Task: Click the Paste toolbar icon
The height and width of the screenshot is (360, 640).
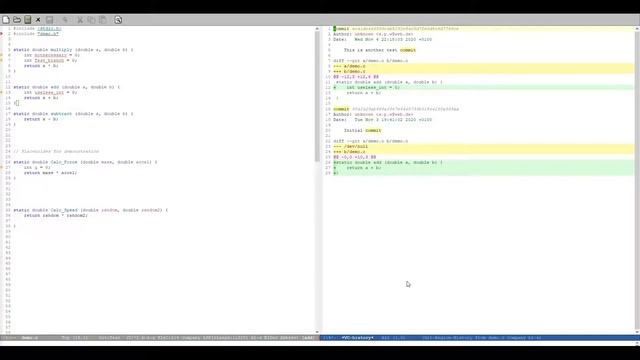Action: tap(102, 20)
